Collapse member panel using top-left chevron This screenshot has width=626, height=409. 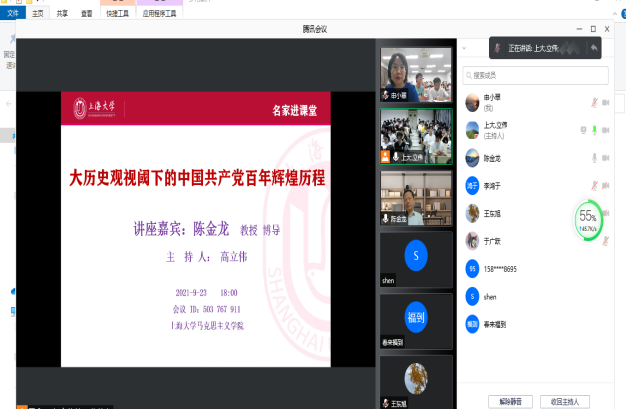[x=464, y=48]
